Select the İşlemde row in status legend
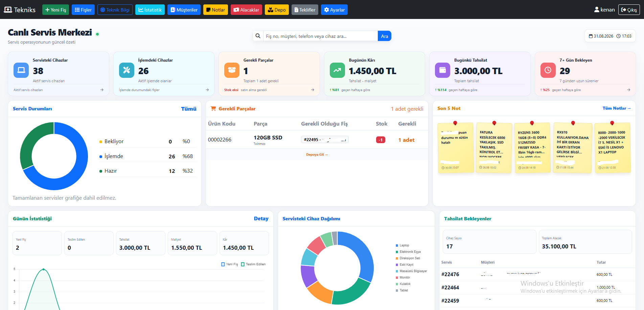The width and height of the screenshot is (644, 310). click(148, 156)
